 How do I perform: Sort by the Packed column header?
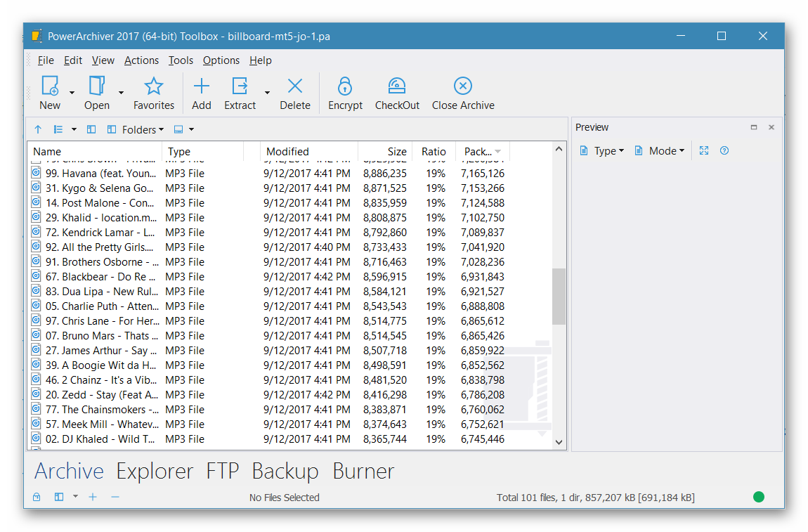[482, 152]
